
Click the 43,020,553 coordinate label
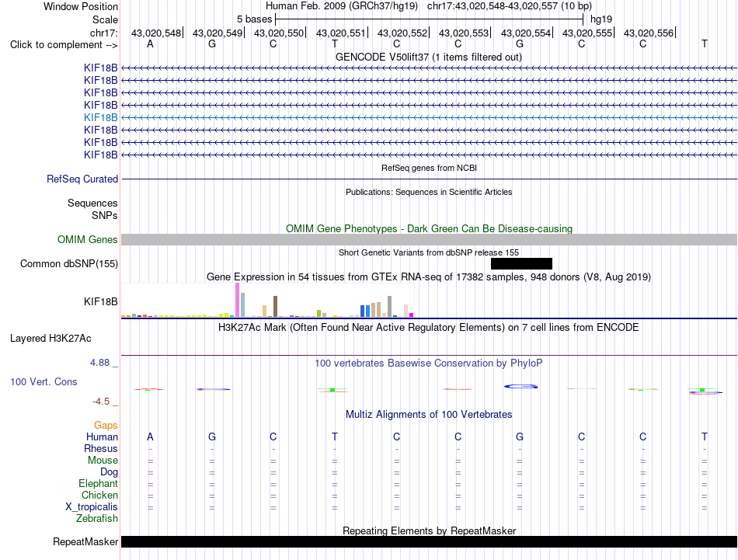click(464, 33)
